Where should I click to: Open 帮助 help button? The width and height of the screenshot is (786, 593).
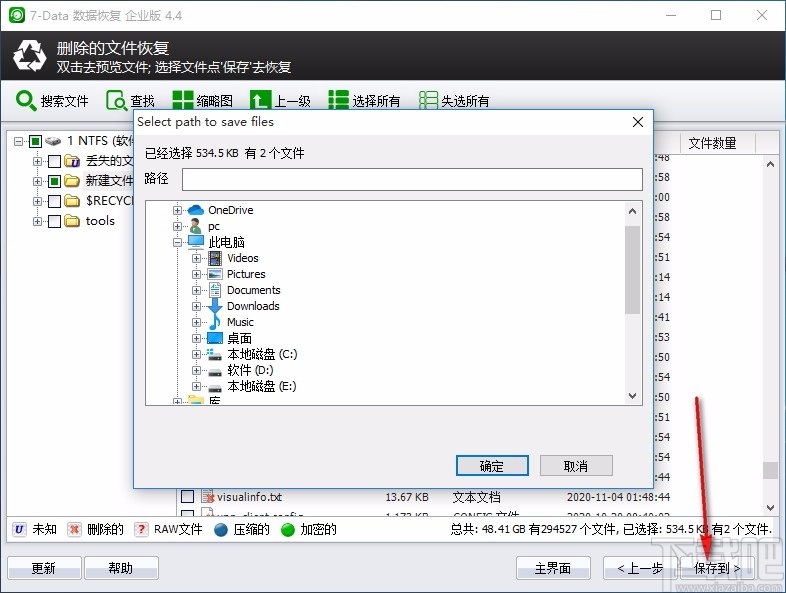click(121, 568)
